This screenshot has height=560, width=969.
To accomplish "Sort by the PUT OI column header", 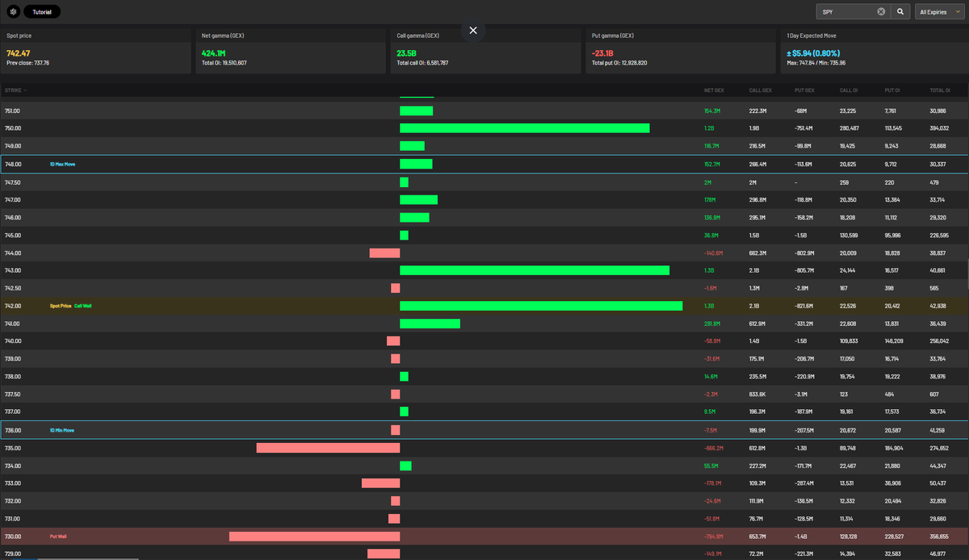I will point(893,90).
